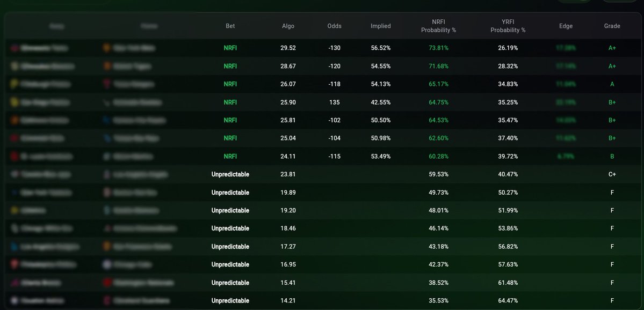Click the implied value 42.55%
Viewport: 644px width, 310px height.
(381, 102)
